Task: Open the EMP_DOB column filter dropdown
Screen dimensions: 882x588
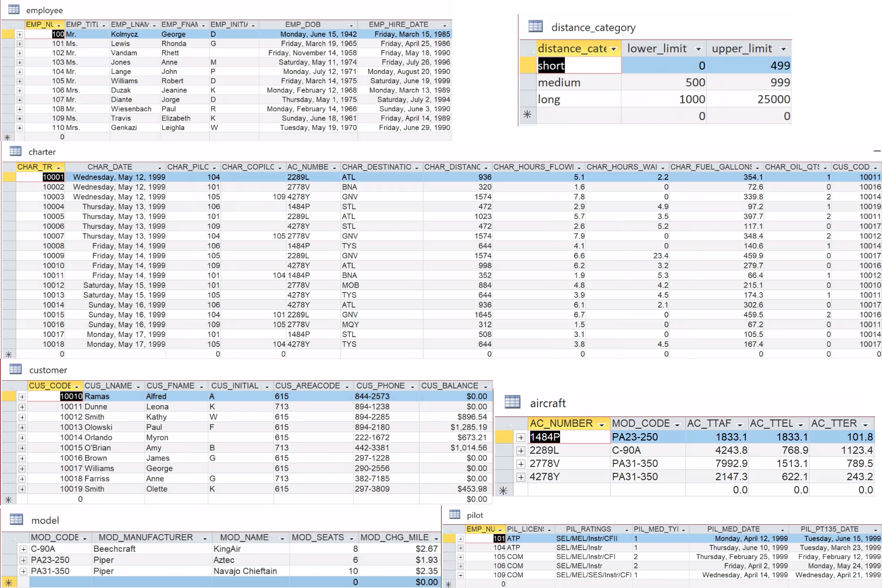Action: coord(351,24)
